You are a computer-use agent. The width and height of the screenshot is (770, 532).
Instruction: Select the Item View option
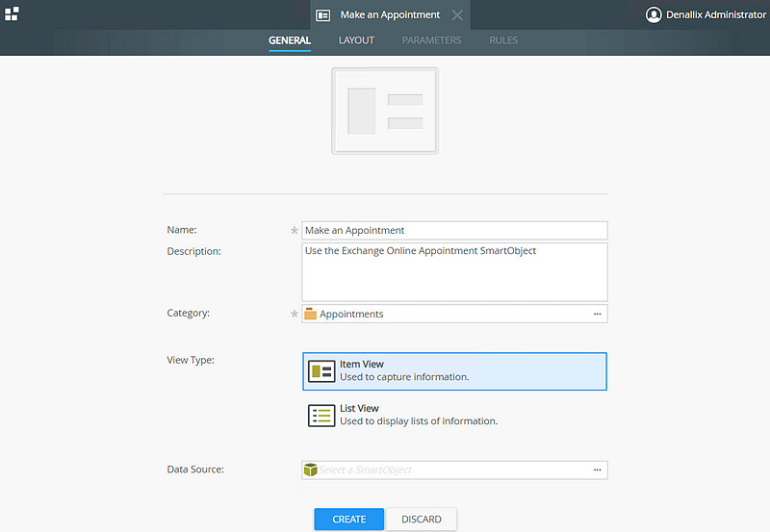pyautogui.click(x=454, y=371)
